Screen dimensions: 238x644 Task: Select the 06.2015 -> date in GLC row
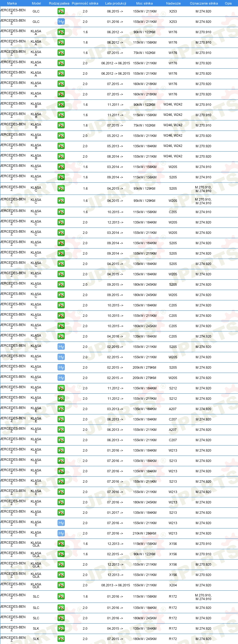pos(115,11)
